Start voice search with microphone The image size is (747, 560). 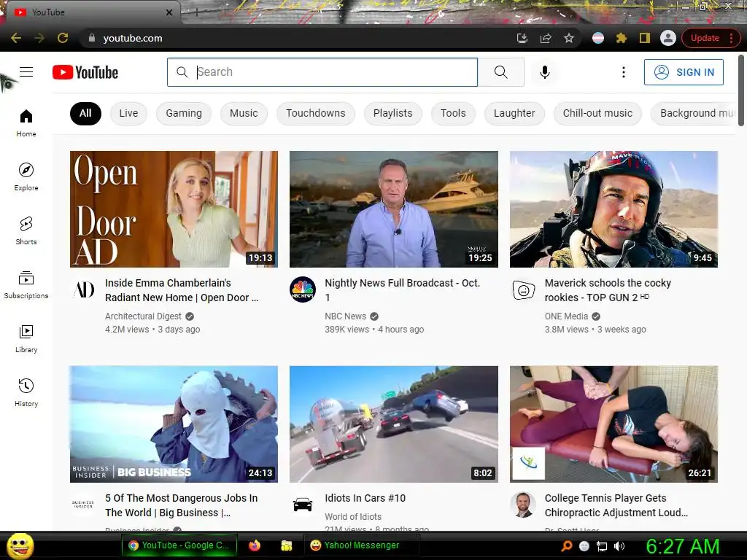(544, 72)
